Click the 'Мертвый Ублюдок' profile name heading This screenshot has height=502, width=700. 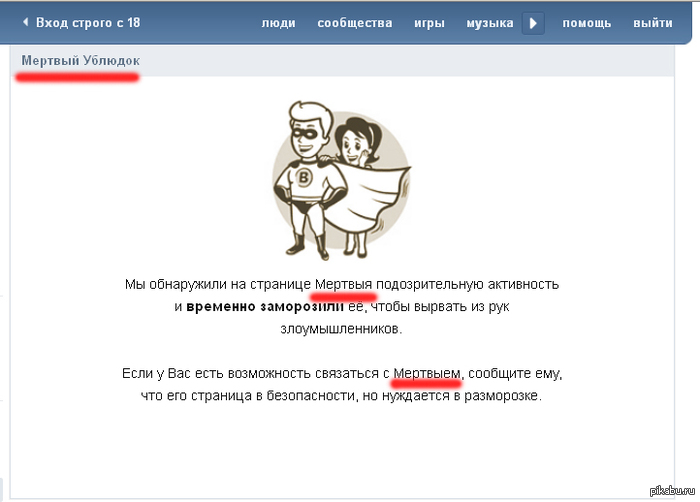(x=80, y=60)
